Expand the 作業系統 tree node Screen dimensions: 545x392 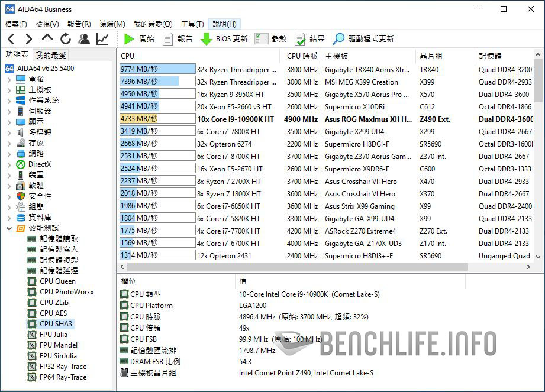tap(9, 101)
